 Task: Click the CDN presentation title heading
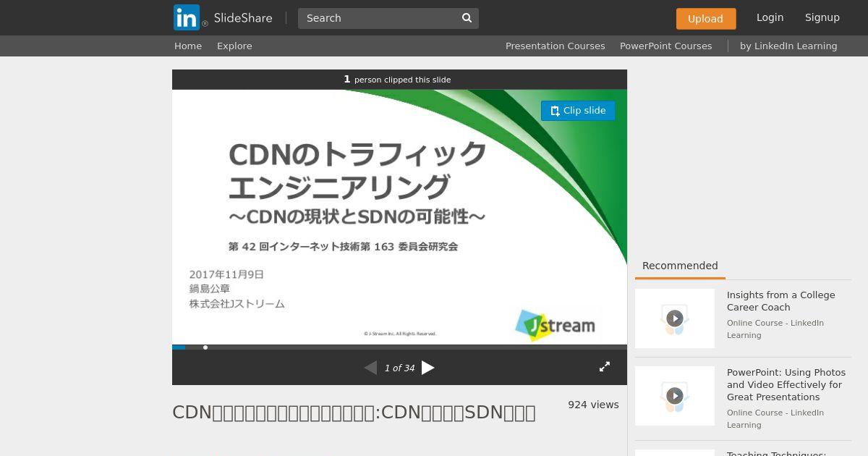coord(354,412)
